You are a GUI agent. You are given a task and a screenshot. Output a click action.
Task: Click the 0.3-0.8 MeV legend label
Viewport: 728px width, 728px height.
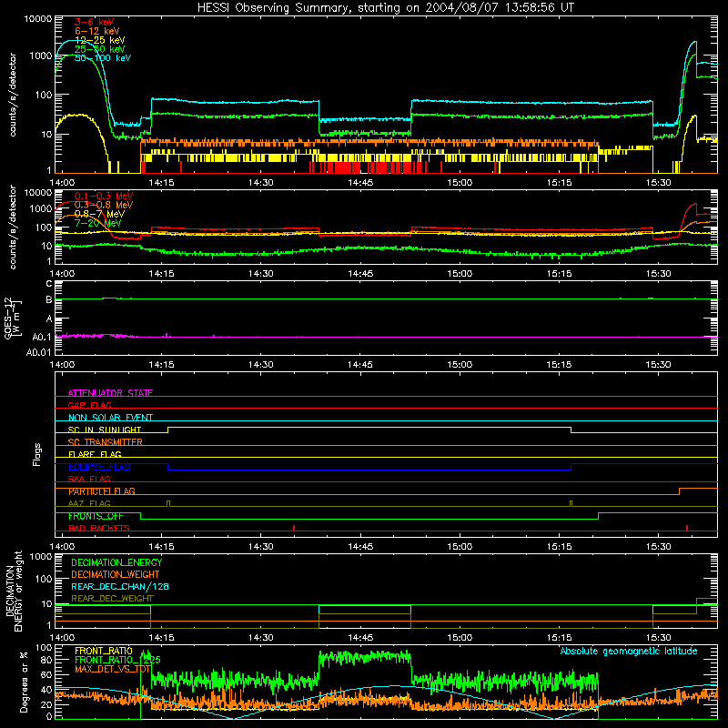[x=104, y=205]
